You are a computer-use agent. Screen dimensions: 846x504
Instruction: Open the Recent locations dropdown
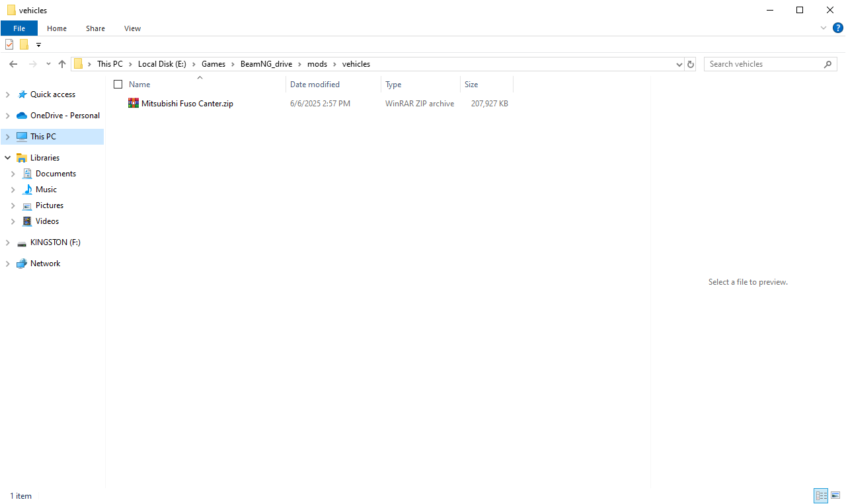(x=48, y=64)
